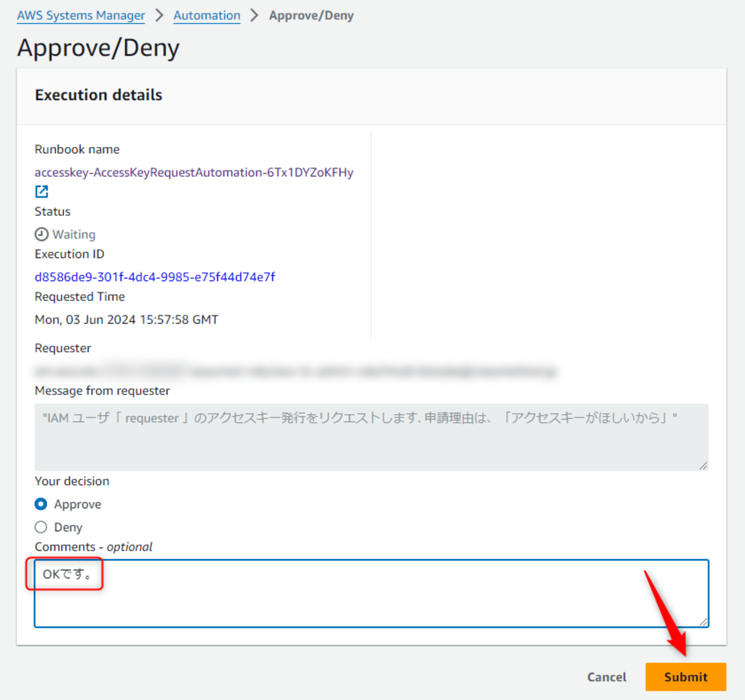The width and height of the screenshot is (745, 700).
Task: Click the Execution ID label
Action: coord(69,254)
